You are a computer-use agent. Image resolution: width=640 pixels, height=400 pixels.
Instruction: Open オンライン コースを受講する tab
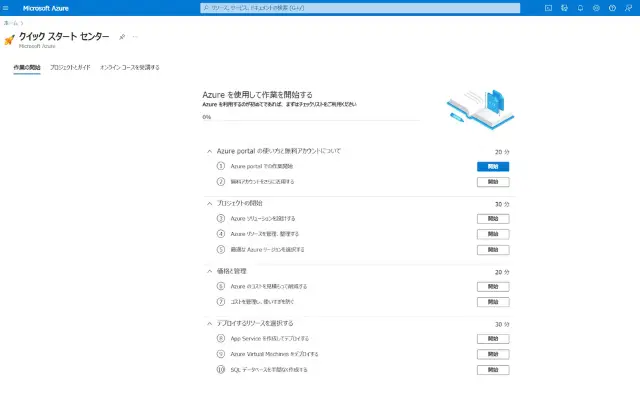[x=130, y=67]
